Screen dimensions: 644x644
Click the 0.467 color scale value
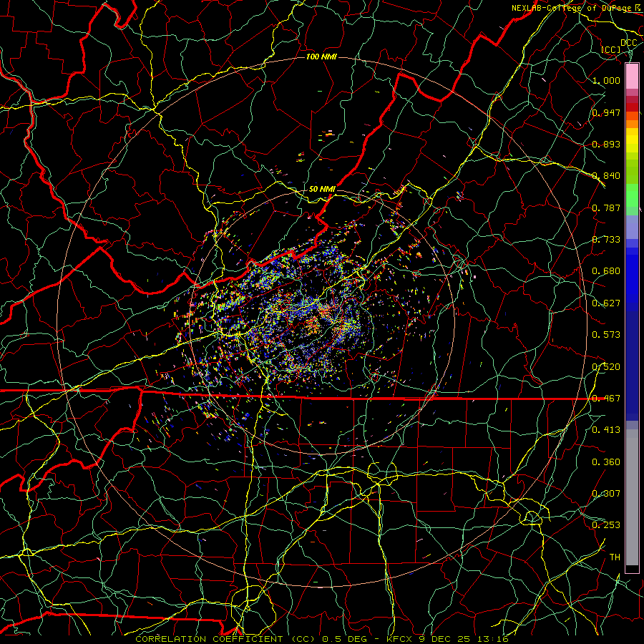tap(606, 399)
